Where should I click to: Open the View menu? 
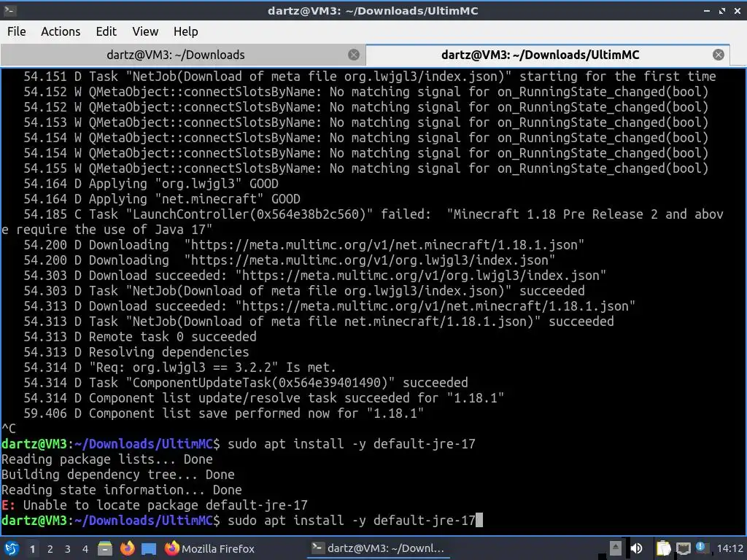145,31
